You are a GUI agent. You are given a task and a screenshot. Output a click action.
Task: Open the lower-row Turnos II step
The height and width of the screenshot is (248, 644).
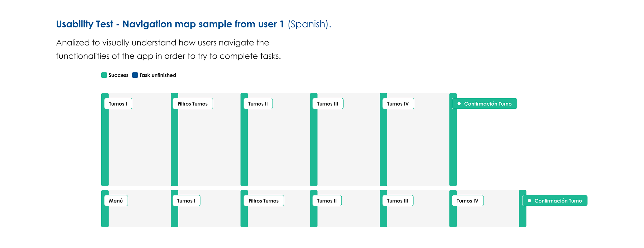click(327, 200)
